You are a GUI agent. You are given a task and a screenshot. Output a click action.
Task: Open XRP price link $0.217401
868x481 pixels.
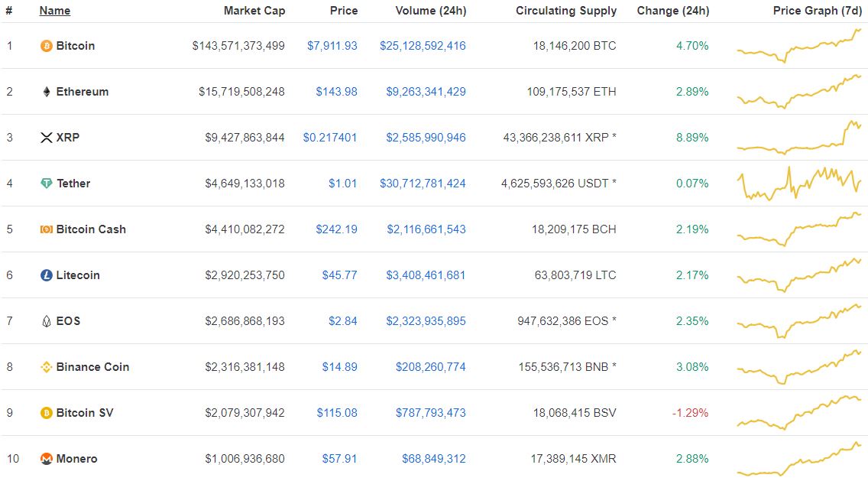(x=330, y=138)
